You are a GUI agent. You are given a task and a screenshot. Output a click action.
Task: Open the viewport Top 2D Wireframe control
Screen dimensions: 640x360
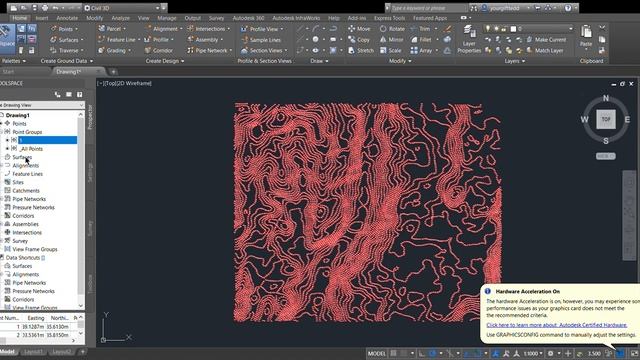pyautogui.click(x=125, y=83)
